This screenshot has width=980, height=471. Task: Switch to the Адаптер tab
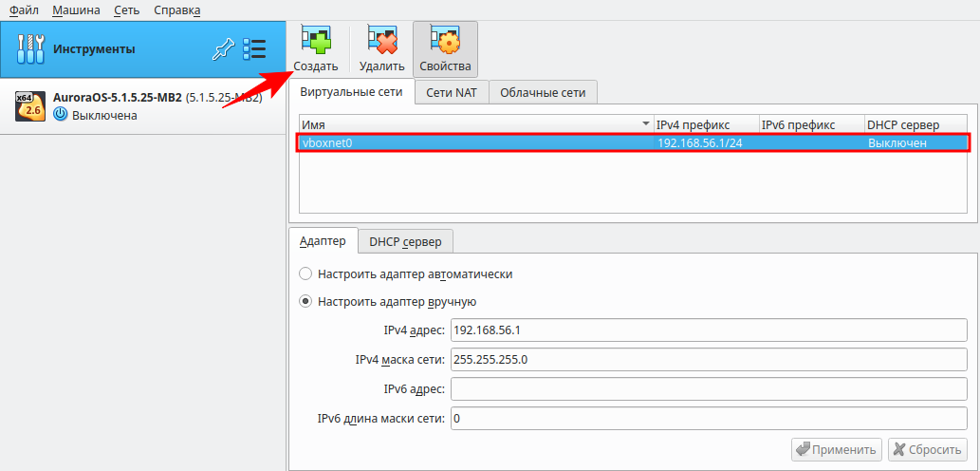point(323,241)
